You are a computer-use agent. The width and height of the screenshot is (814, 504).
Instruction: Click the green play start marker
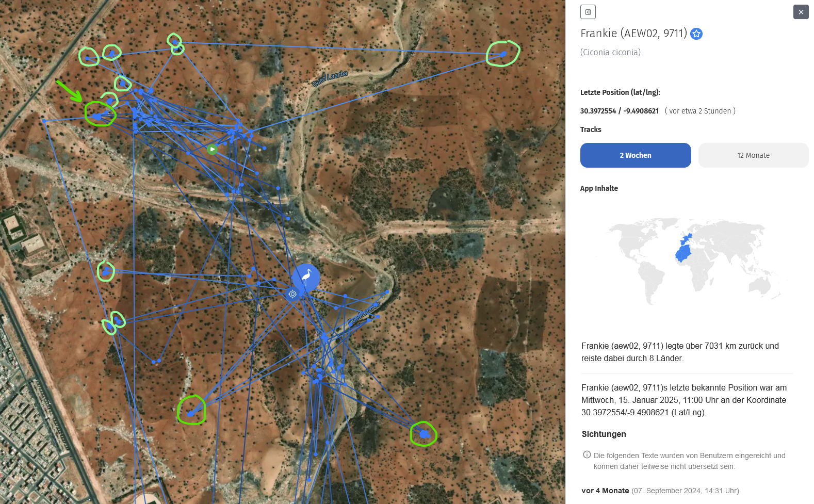[212, 149]
